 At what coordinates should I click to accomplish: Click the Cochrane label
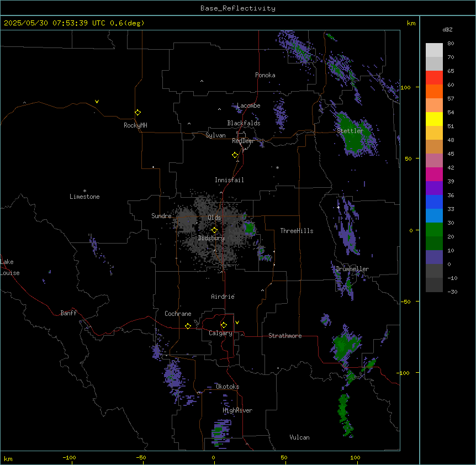[x=178, y=314]
